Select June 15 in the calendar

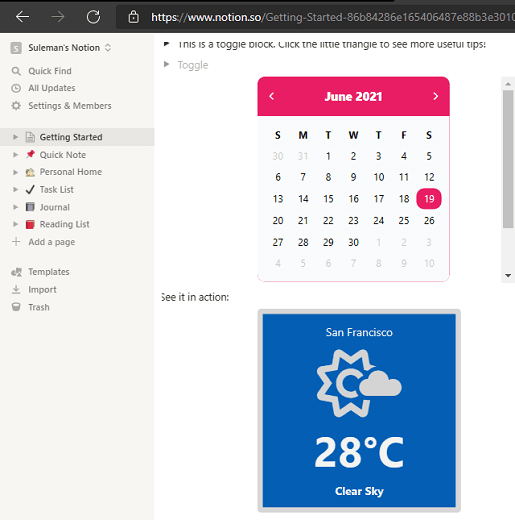click(x=328, y=199)
